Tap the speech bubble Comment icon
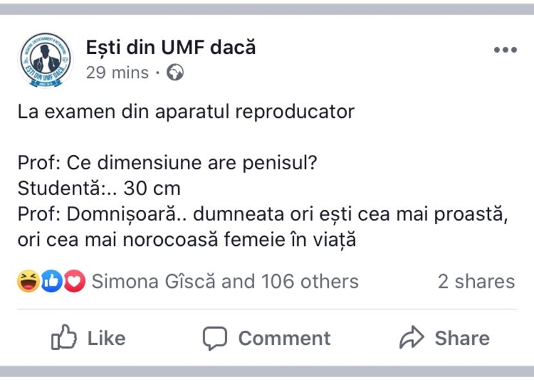Screen dimensions: 534x392 pyautogui.click(x=215, y=338)
